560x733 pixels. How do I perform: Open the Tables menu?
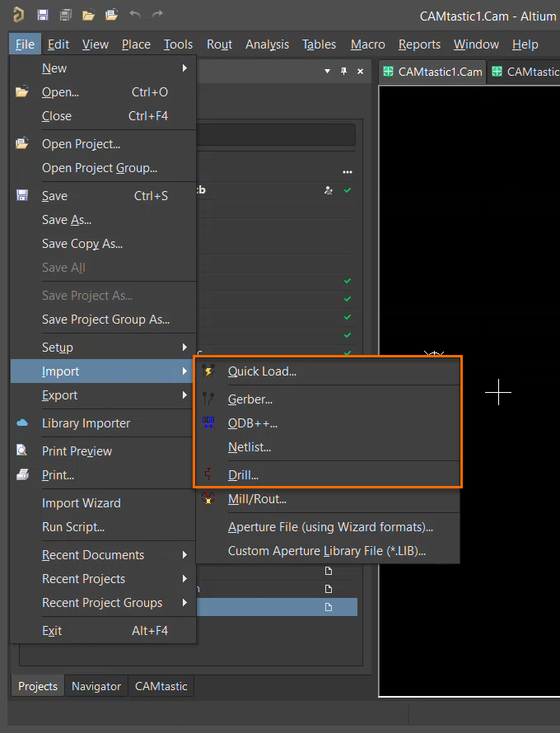click(x=319, y=44)
